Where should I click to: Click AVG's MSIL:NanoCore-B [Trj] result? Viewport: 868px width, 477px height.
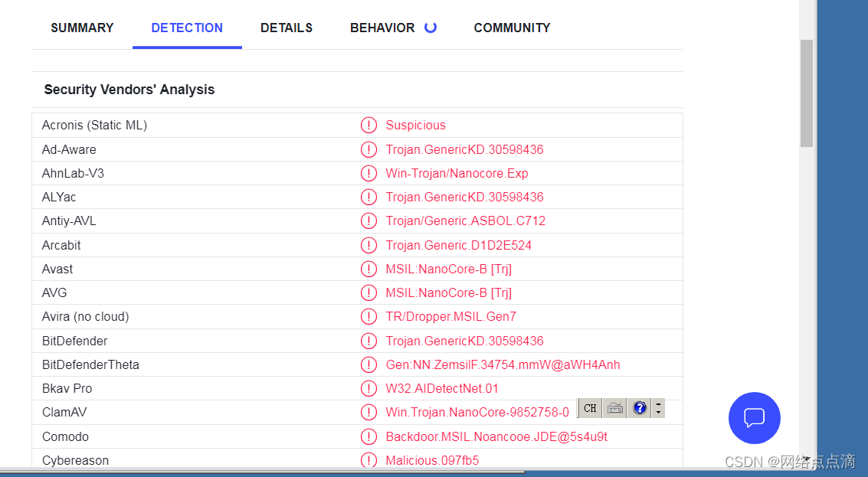[448, 292]
